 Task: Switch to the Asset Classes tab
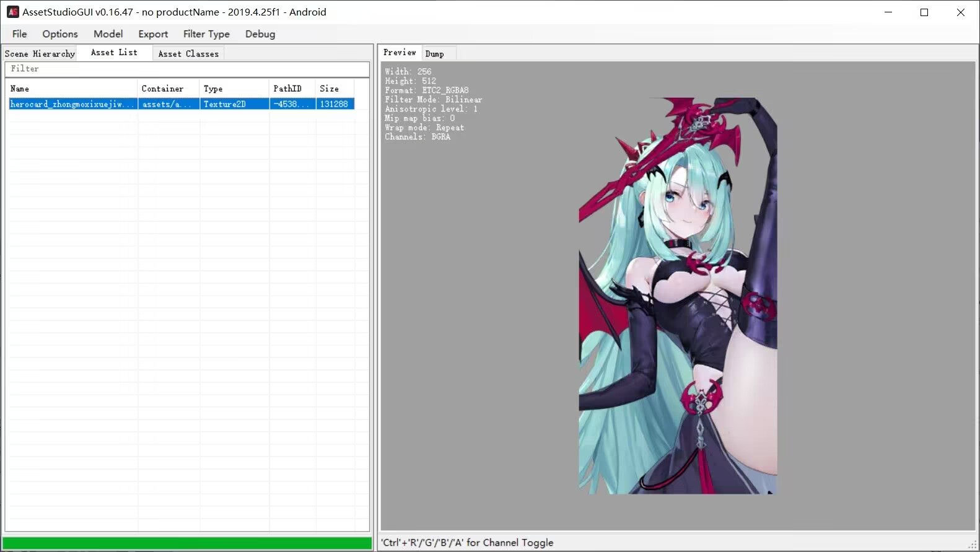click(x=188, y=54)
